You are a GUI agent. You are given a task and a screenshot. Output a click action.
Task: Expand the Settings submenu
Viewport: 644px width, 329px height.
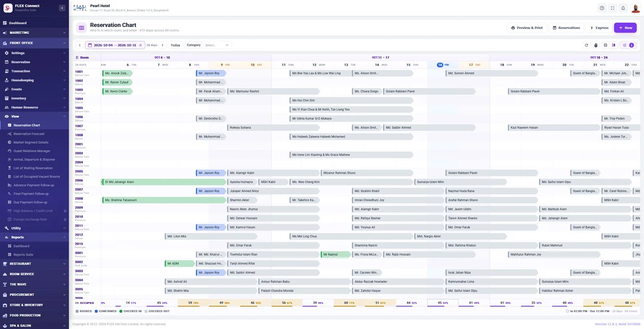click(34, 53)
